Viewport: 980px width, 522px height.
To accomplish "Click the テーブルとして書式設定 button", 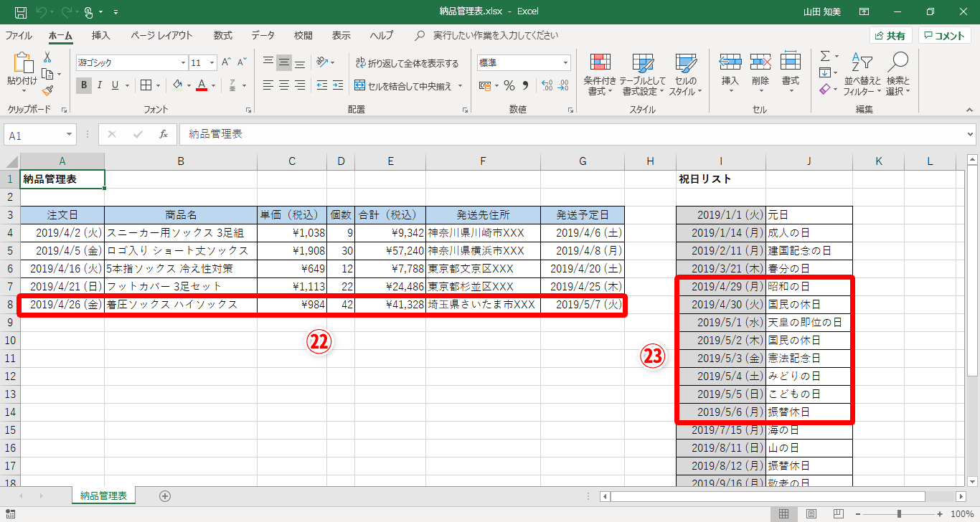I will click(x=642, y=75).
